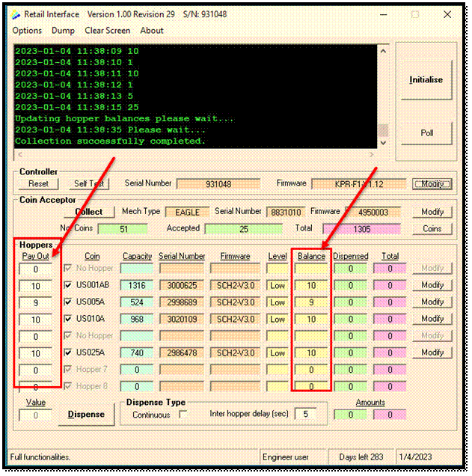This screenshot has width=472, height=476.
Task: Click the Pay Out field for US001AB
Action: click(36, 286)
